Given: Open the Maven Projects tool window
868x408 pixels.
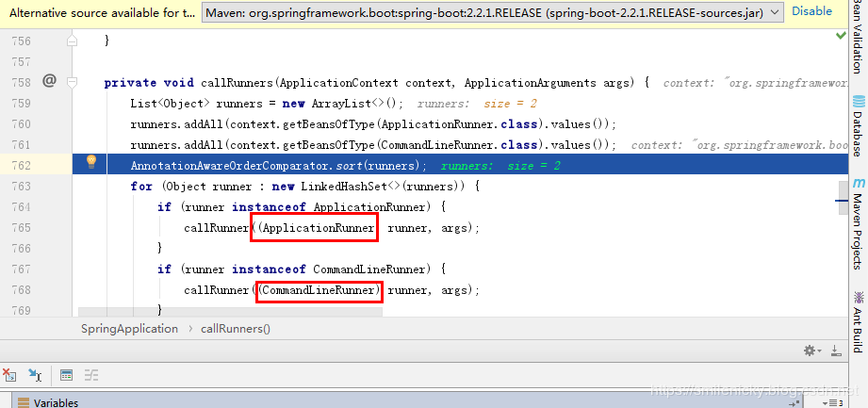Looking at the screenshot, I should pyautogui.click(x=858, y=223).
